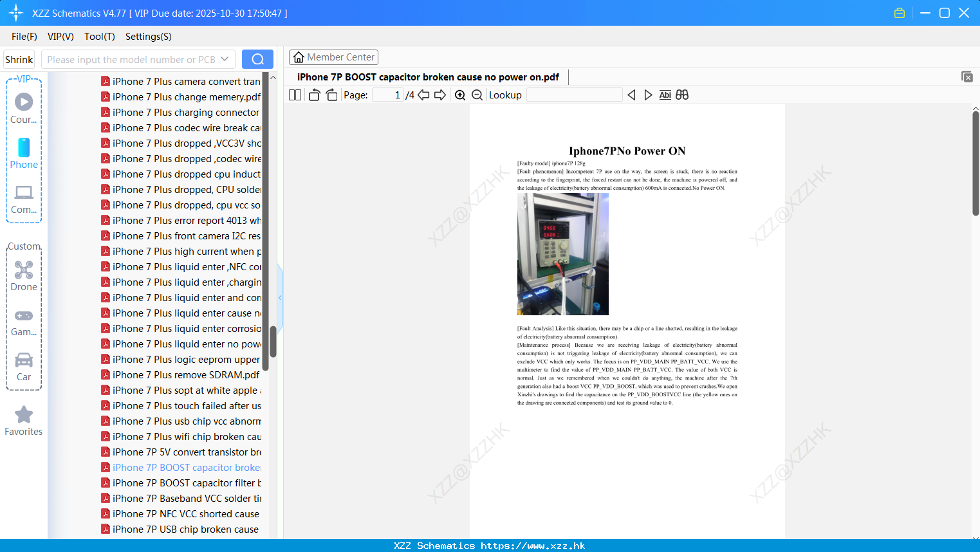
Task: Open 'iPhone 7 Plus usb chip vcc abnorm' file
Action: pos(187,421)
